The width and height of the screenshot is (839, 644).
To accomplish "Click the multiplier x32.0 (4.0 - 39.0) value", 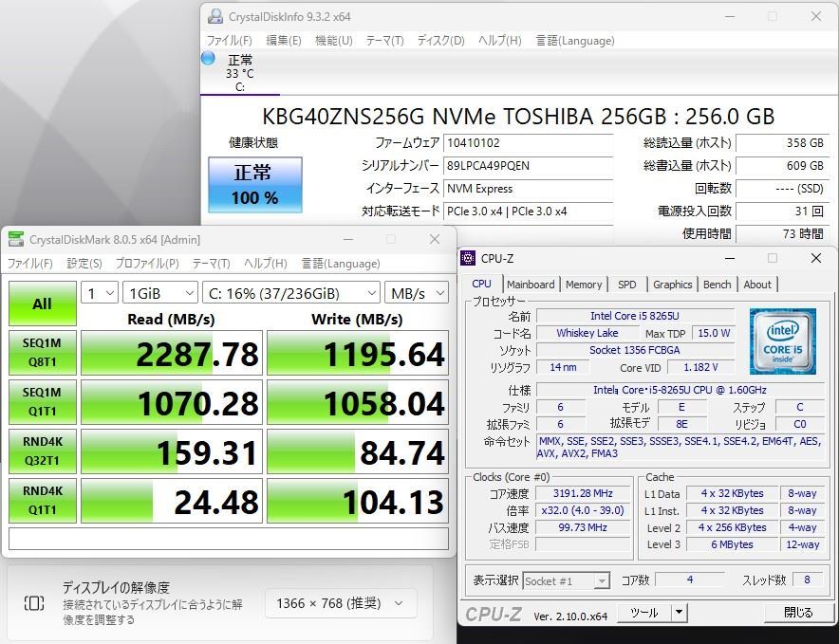I will point(583,510).
